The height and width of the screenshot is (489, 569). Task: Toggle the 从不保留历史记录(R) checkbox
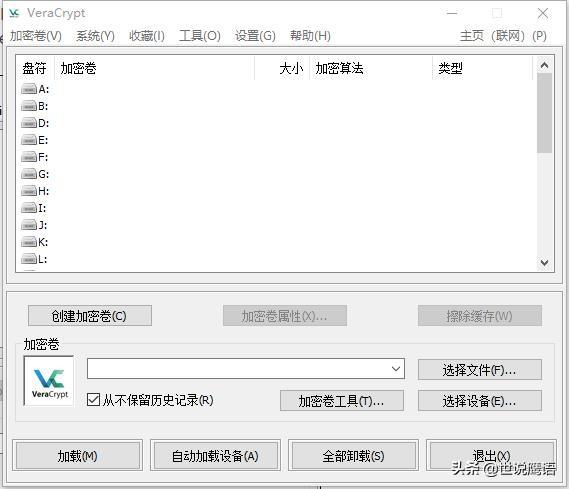pyautogui.click(x=93, y=400)
